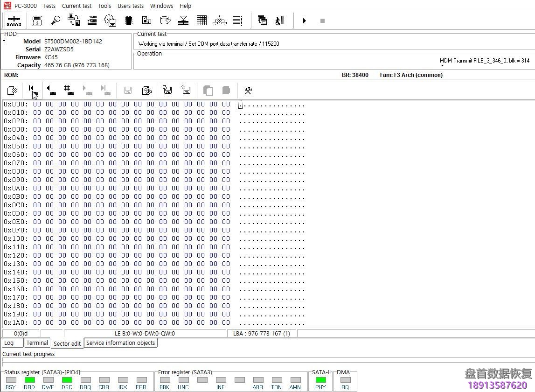Open the Tests menu
The width and height of the screenshot is (535, 392).
[49, 6]
